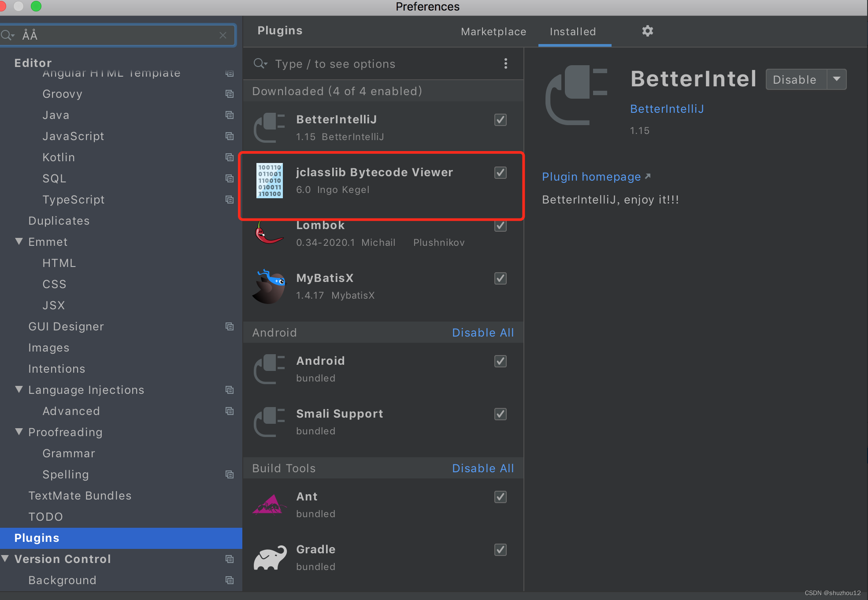Click Disable All for Build Tools group

tap(483, 468)
